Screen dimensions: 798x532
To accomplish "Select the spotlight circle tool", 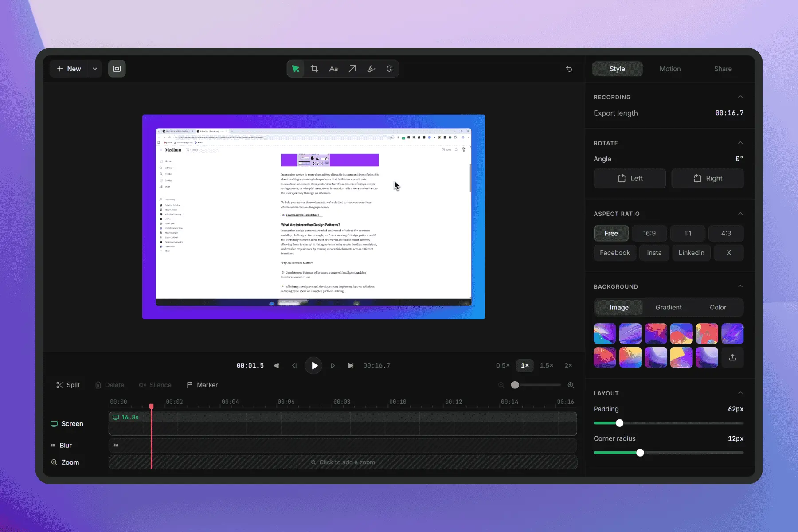I will [x=390, y=69].
